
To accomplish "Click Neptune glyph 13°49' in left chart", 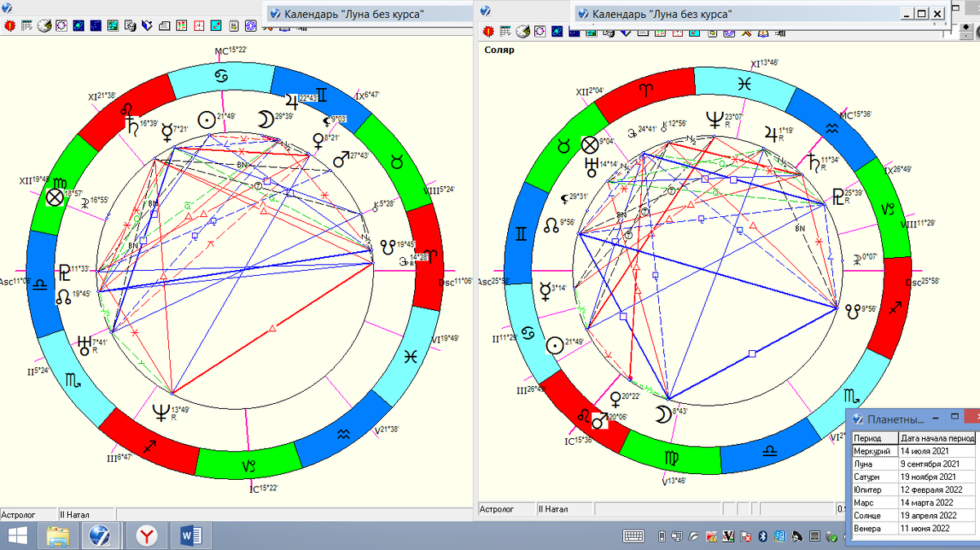I will click(160, 413).
